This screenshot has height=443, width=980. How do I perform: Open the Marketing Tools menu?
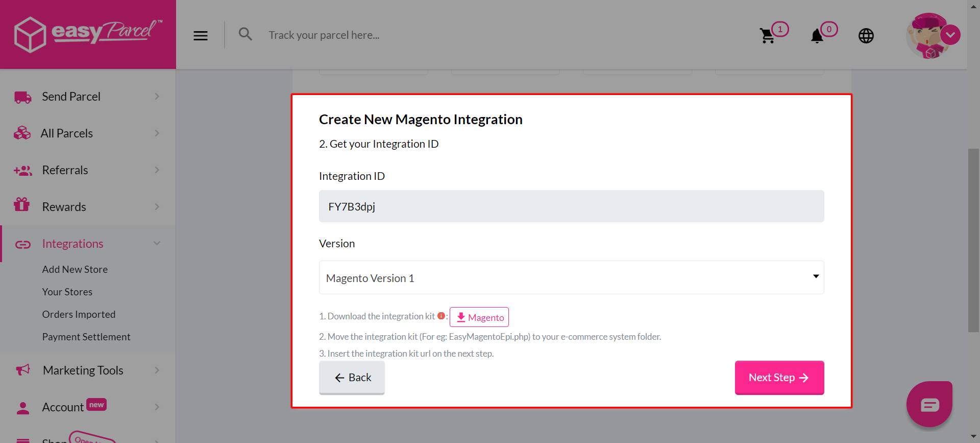[x=88, y=370]
